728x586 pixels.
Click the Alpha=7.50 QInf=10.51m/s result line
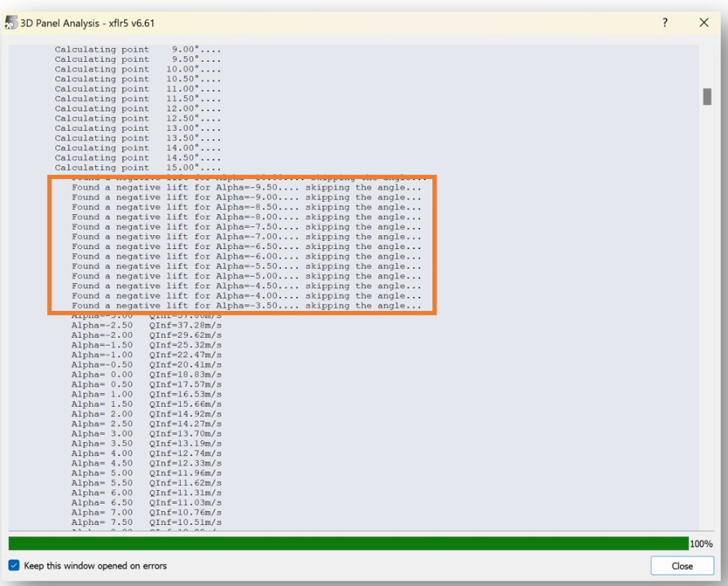pos(146,523)
